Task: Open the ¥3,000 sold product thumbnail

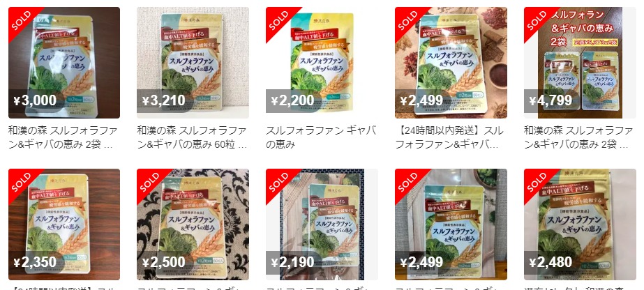Action: click(64, 63)
